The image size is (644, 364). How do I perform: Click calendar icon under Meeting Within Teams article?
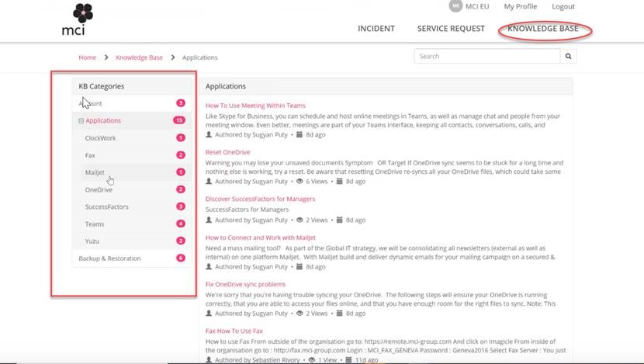point(299,134)
